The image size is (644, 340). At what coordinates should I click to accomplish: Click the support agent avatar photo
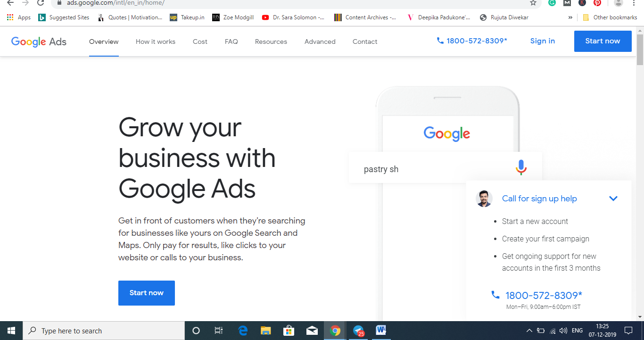pyautogui.click(x=484, y=199)
